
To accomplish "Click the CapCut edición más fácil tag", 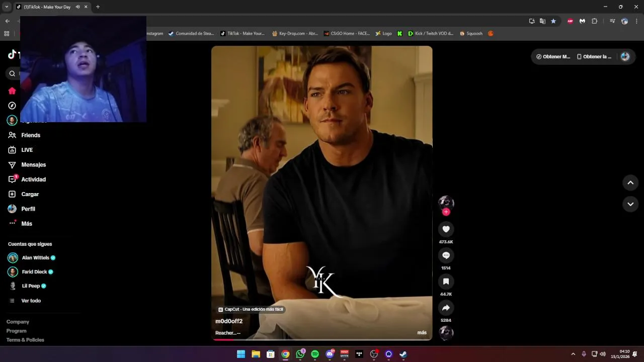I will (251, 310).
